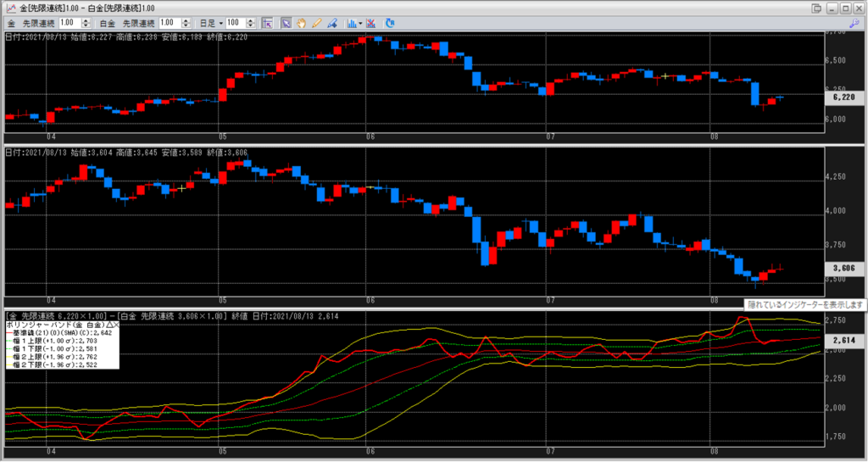Click the bar chart indicator icon
The height and width of the screenshot is (462, 868).
[x=350, y=22]
